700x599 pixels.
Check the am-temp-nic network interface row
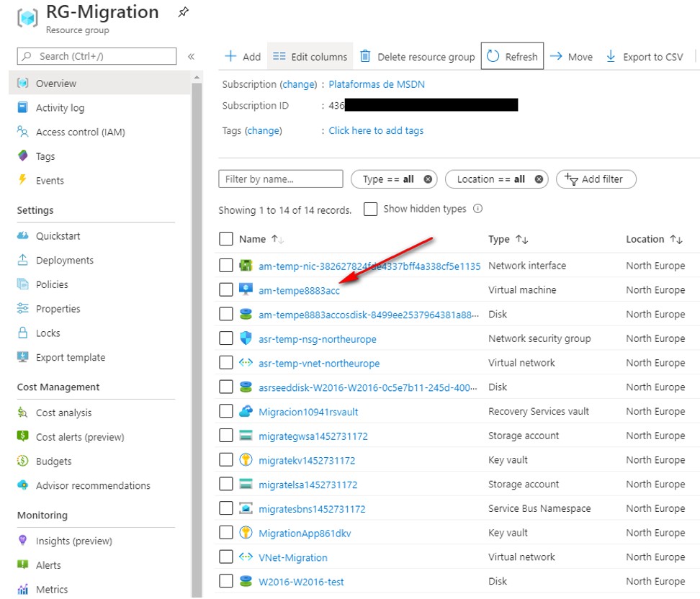click(x=226, y=266)
